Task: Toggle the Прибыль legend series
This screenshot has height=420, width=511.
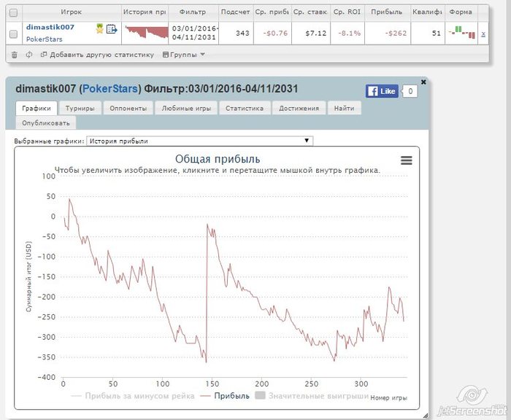Action: coord(225,396)
